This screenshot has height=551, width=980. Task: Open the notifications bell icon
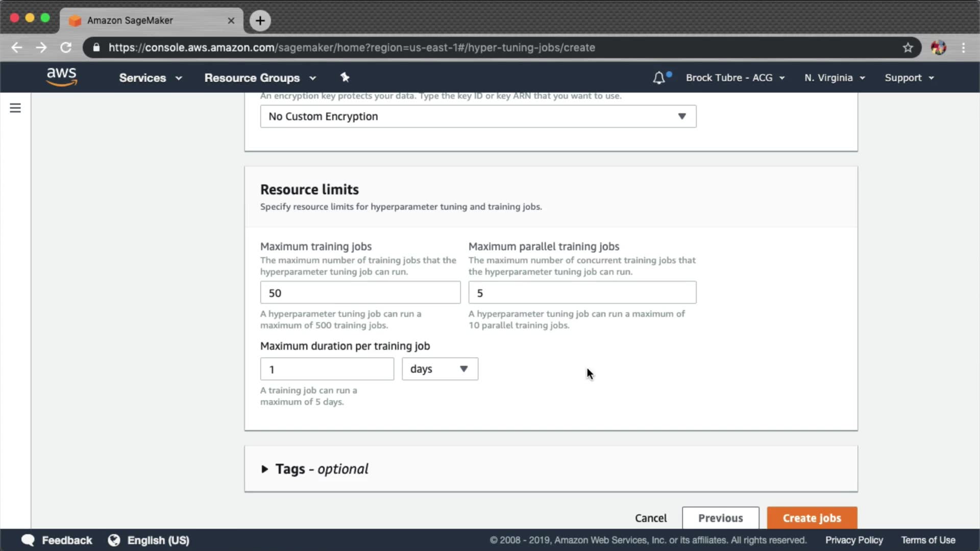[659, 78]
